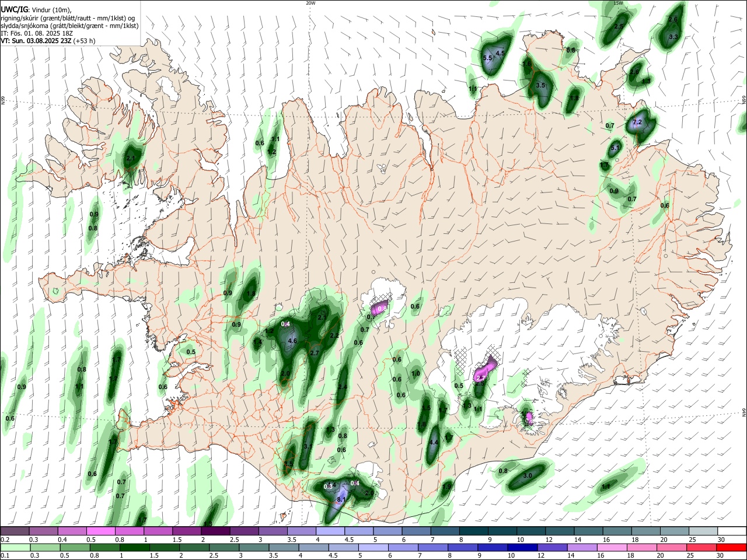Click the "3.5" value on the map's north coast

(x=540, y=85)
